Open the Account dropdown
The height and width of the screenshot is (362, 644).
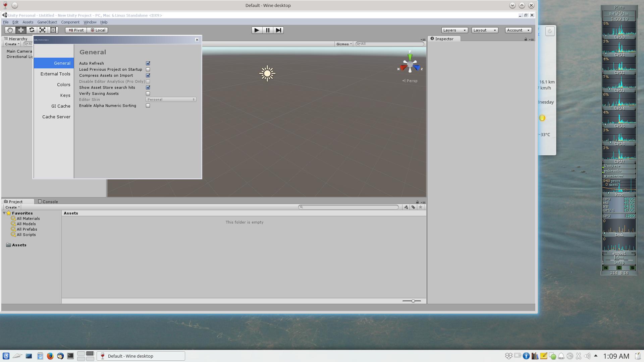(518, 30)
